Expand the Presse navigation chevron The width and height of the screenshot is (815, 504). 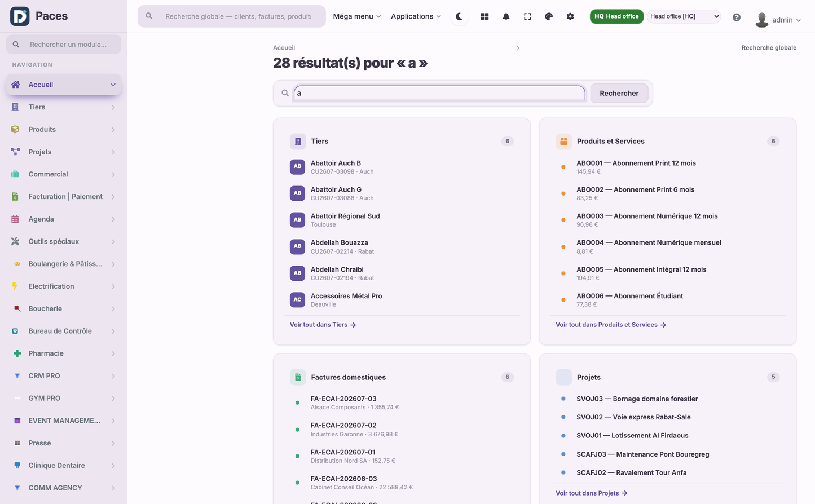[x=113, y=443]
